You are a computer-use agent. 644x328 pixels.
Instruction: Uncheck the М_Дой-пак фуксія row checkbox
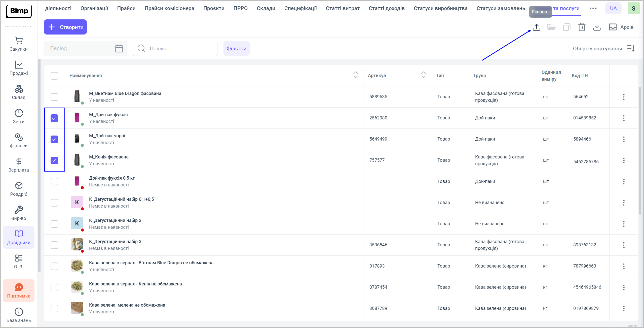[54, 118]
